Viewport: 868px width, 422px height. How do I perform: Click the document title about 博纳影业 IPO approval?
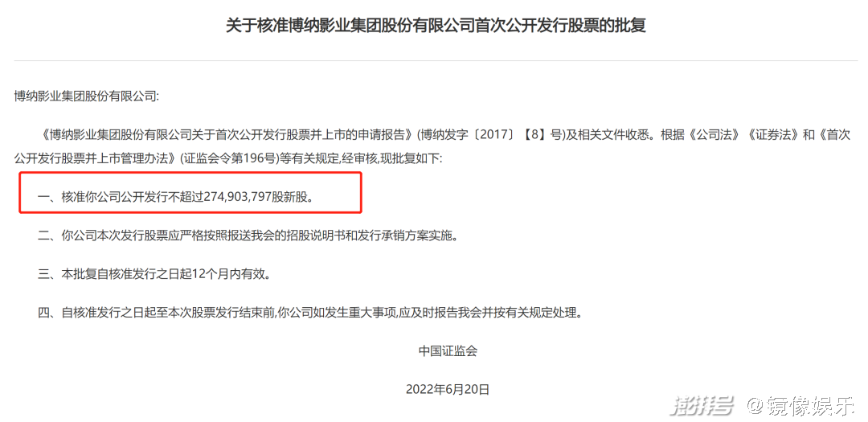click(436, 26)
